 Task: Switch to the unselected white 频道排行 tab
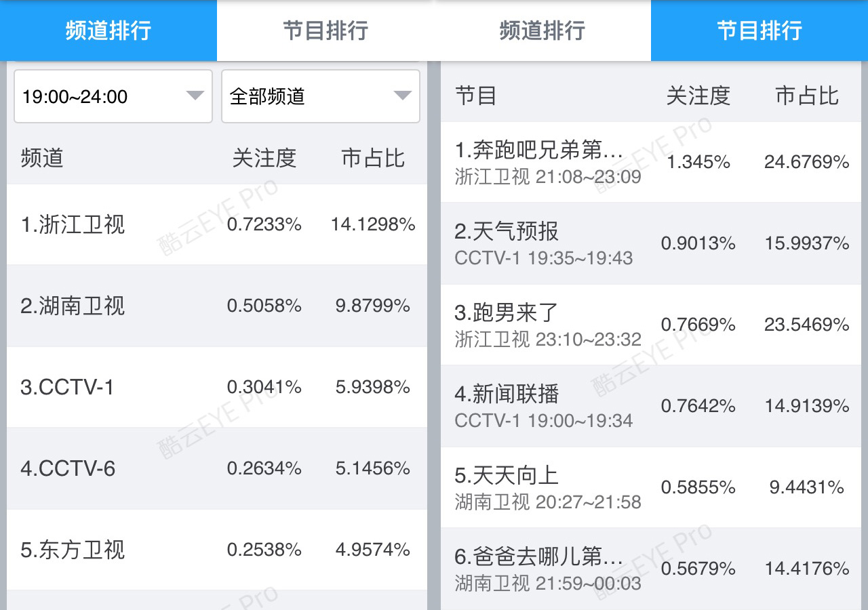pyautogui.click(x=542, y=30)
